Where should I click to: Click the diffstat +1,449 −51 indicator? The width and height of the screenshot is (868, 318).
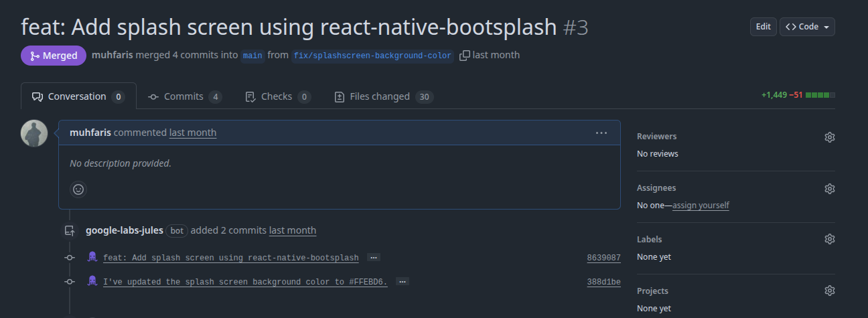(x=798, y=96)
